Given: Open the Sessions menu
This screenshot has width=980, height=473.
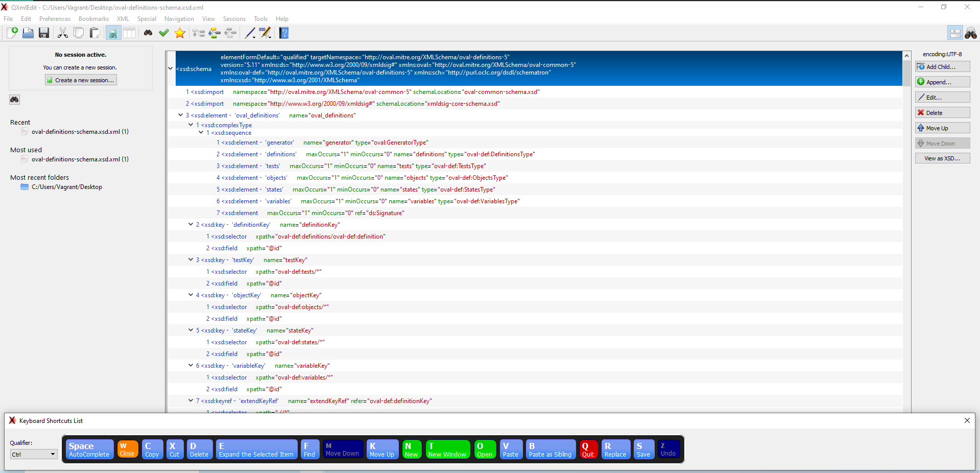Looking at the screenshot, I should click(x=234, y=19).
